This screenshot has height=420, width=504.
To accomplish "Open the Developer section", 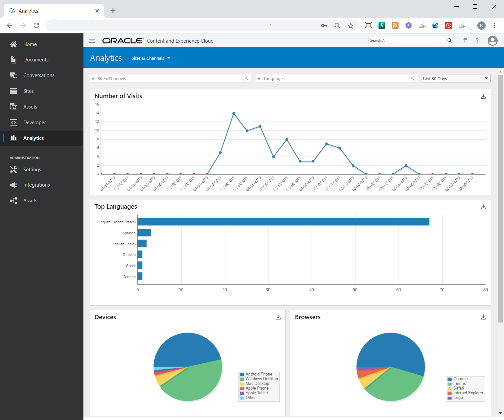I will [34, 122].
